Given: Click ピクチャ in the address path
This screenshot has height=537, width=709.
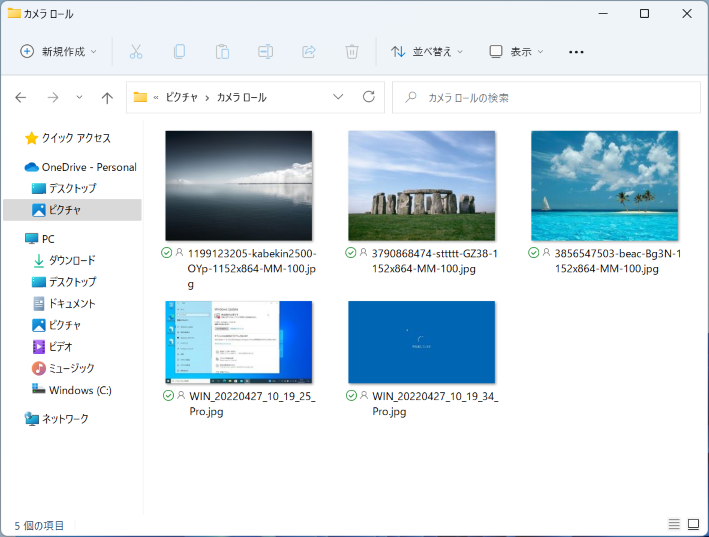Looking at the screenshot, I should (x=181, y=97).
